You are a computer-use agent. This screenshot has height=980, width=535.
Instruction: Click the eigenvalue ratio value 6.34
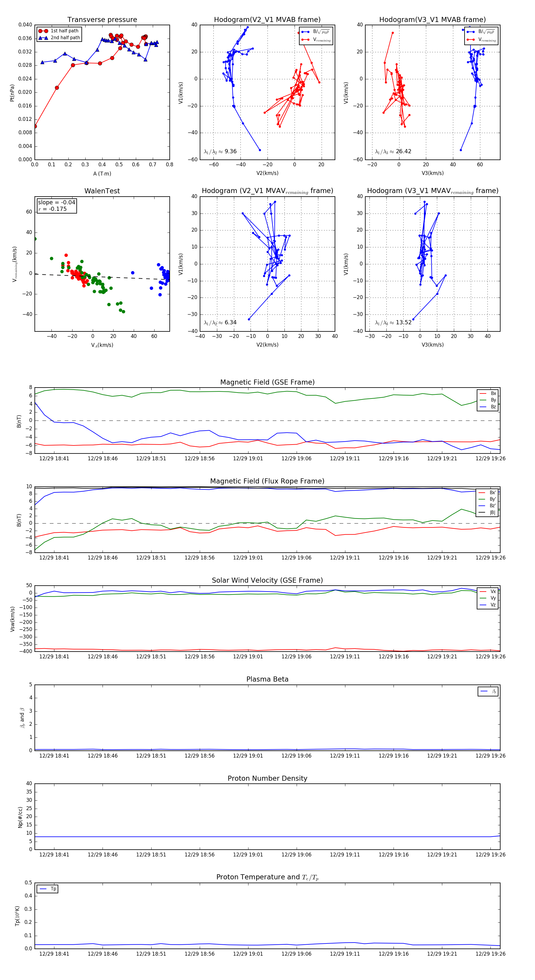click(230, 323)
